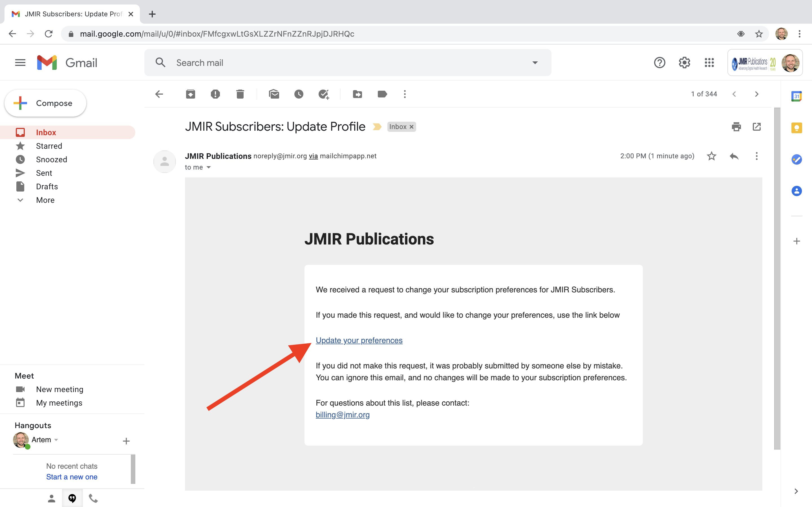This screenshot has width=812, height=507.
Task: Mark the email as unread
Action: click(x=274, y=94)
